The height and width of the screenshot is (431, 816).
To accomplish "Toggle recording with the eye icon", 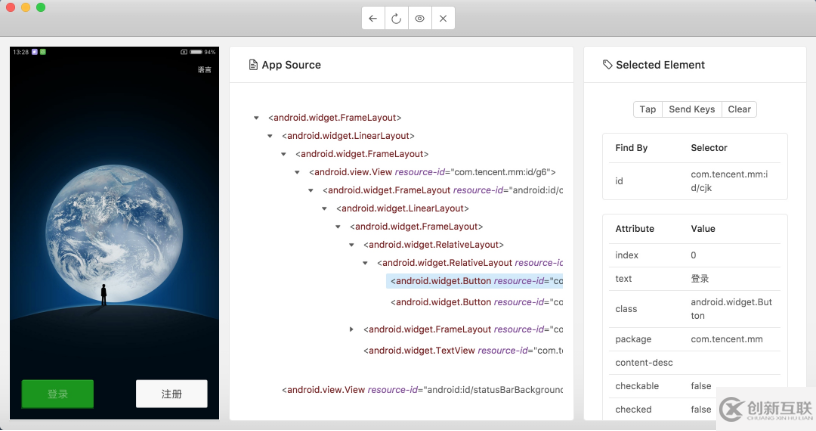I will click(x=419, y=18).
